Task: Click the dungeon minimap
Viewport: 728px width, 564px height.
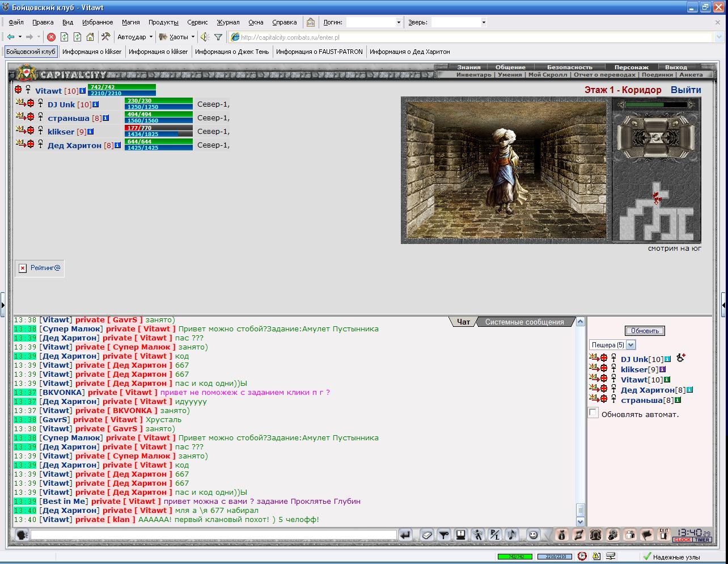Action: [657, 210]
